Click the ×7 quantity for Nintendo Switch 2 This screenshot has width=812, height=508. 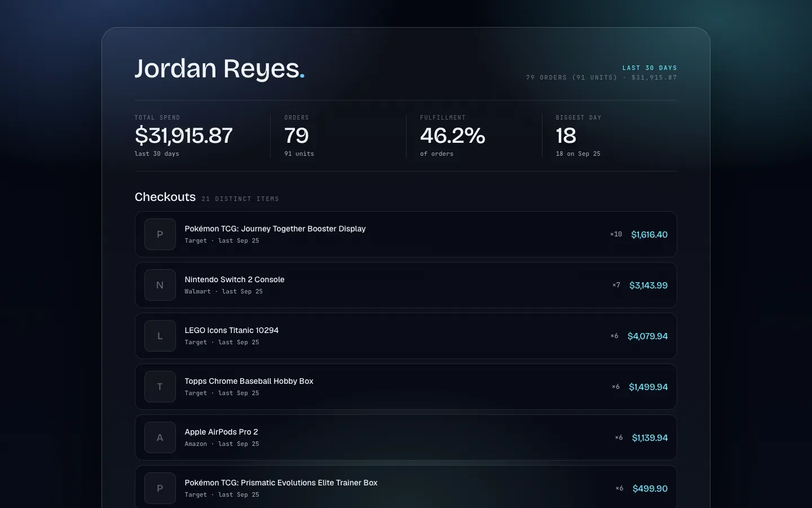click(x=616, y=285)
